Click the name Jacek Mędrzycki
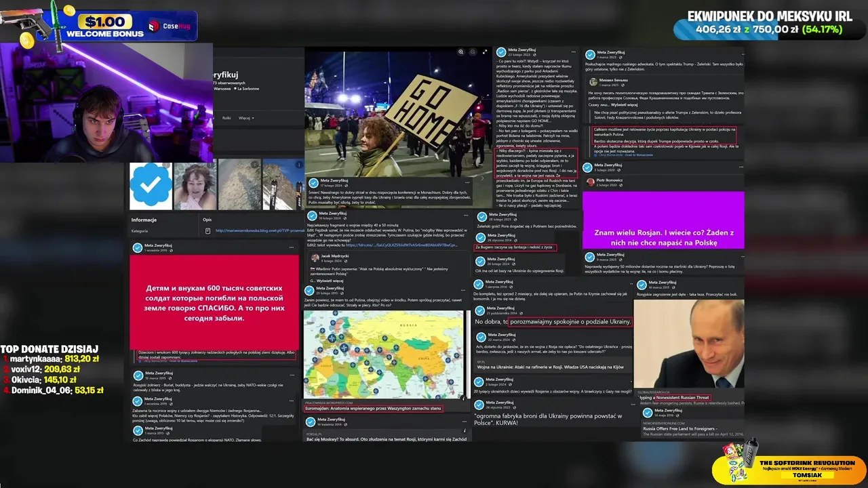This screenshot has height=488, width=868. 335,256
